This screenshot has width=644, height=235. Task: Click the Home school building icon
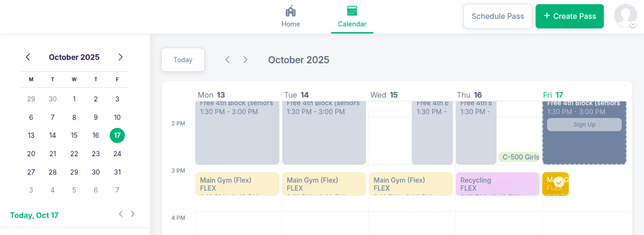tap(290, 11)
